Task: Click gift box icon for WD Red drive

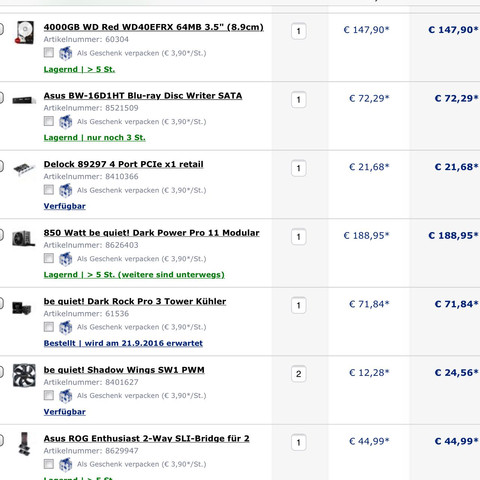Action: tap(65, 53)
